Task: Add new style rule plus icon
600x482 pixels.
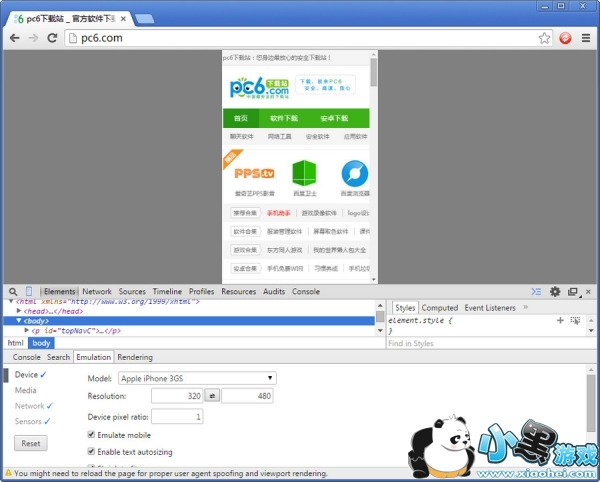Action: pyautogui.click(x=560, y=320)
